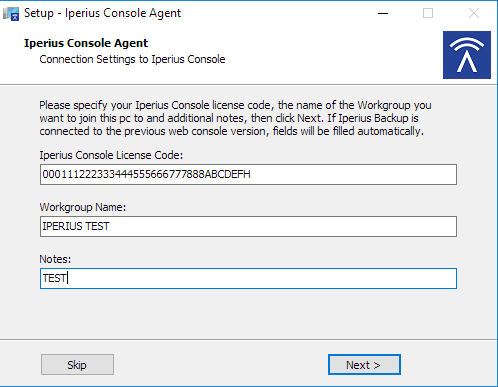
Task: Click into the Notes text field
Action: click(248, 278)
